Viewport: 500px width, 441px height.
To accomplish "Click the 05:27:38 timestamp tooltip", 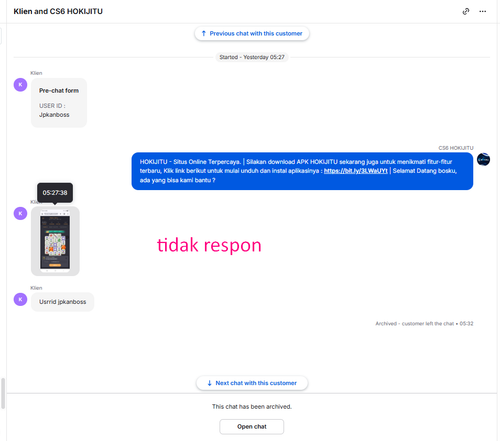I will coord(55,193).
